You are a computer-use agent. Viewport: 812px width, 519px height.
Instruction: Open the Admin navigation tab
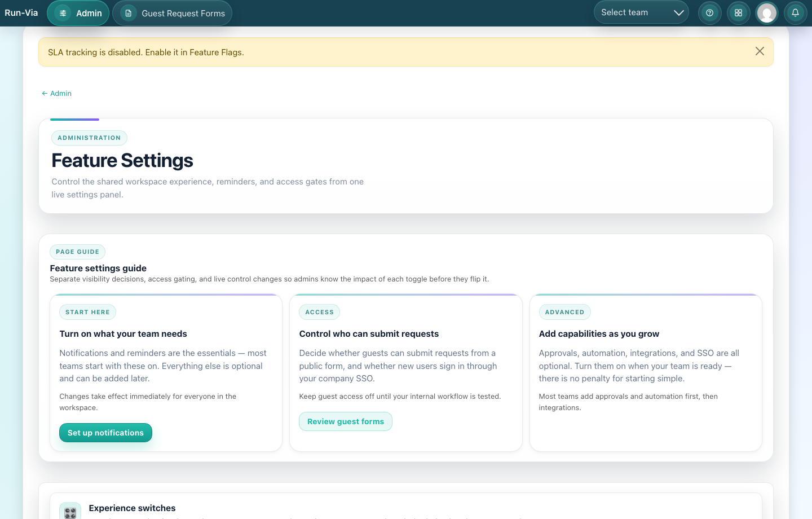point(78,13)
